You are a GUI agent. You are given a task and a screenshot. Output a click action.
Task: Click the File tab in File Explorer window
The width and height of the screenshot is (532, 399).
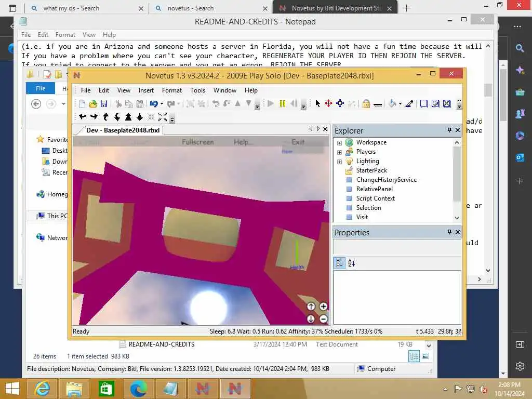click(41, 88)
